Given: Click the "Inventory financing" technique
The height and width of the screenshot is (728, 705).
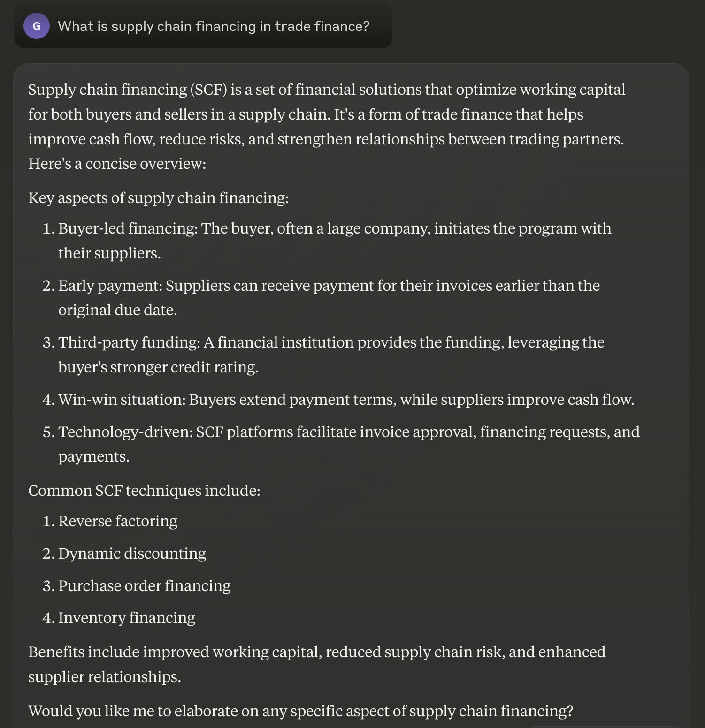Looking at the screenshot, I should pyautogui.click(x=126, y=618).
